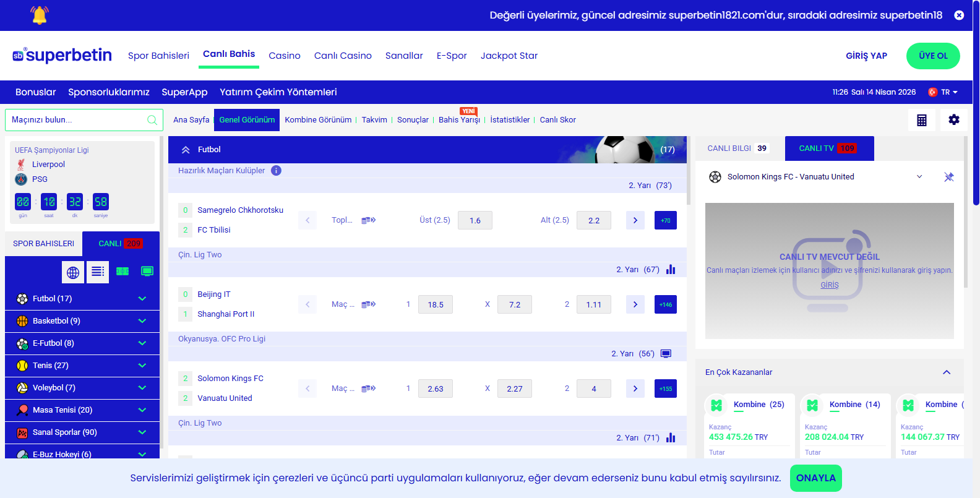Image resolution: width=980 pixels, height=498 pixels.
Task: Click GİRİŞ link in live TV panel
Action: pyautogui.click(x=830, y=285)
